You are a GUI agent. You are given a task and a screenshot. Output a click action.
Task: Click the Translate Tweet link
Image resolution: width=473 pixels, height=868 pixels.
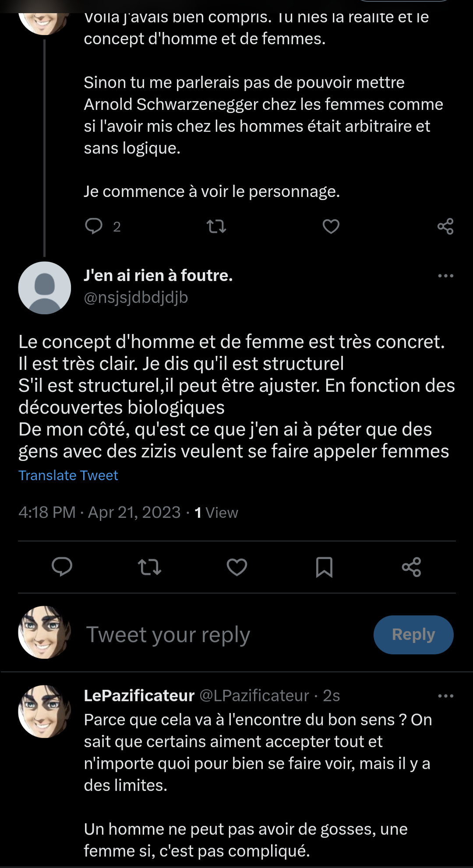(x=68, y=475)
